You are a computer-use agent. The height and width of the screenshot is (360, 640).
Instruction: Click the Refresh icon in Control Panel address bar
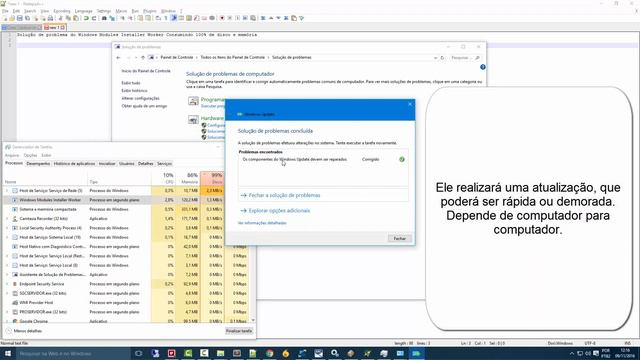[x=442, y=58]
